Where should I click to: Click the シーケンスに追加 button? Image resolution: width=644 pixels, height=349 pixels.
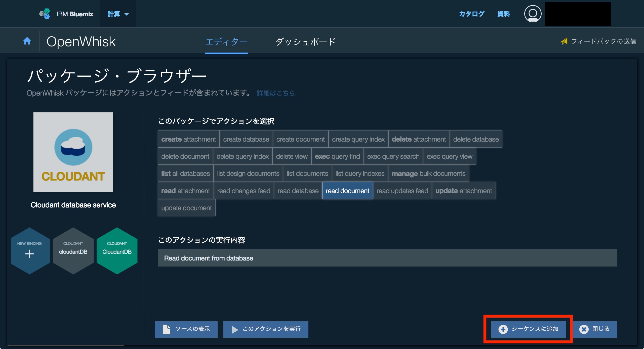click(x=529, y=329)
